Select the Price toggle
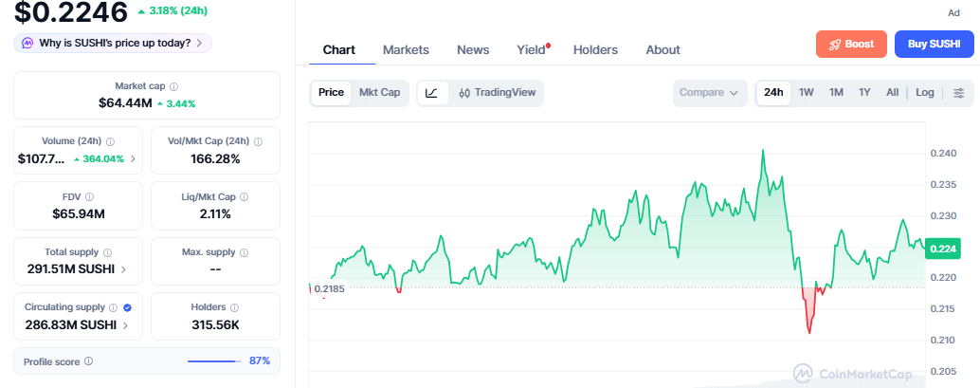Image resolution: width=980 pixels, height=388 pixels. (331, 93)
